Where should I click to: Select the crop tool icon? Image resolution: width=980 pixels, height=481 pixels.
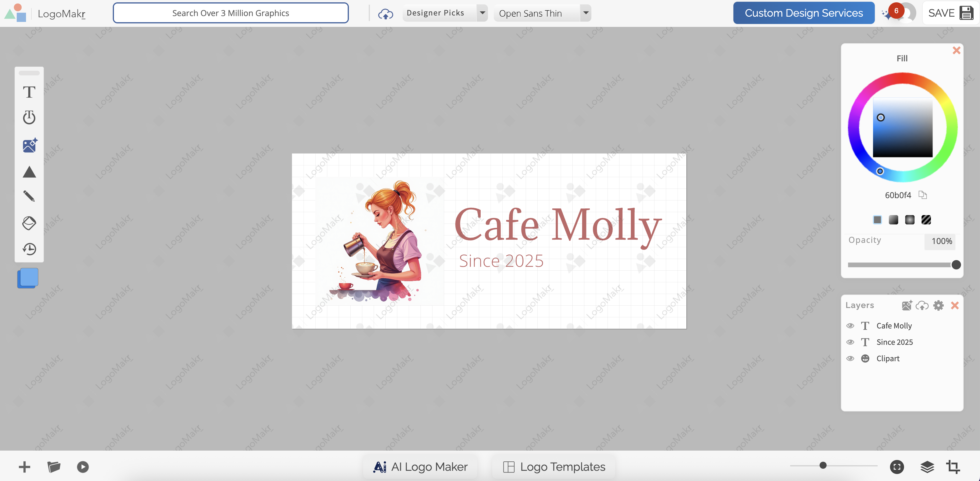953,467
